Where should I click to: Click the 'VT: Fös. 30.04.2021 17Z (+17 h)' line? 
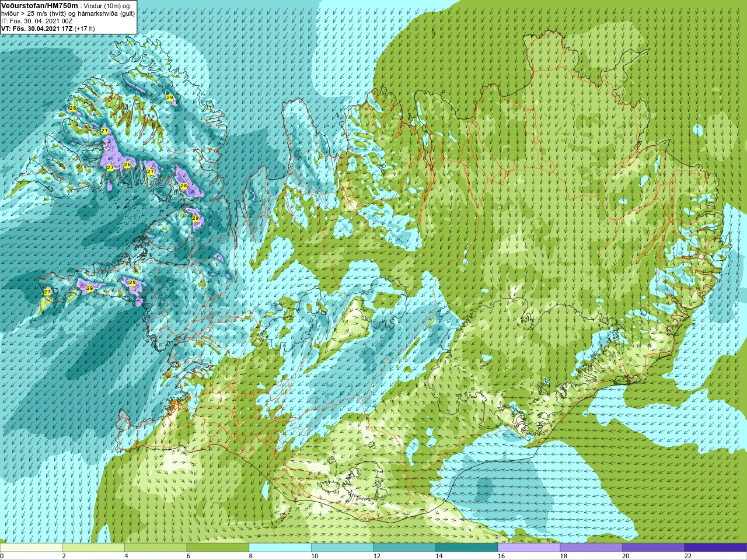click(48, 29)
